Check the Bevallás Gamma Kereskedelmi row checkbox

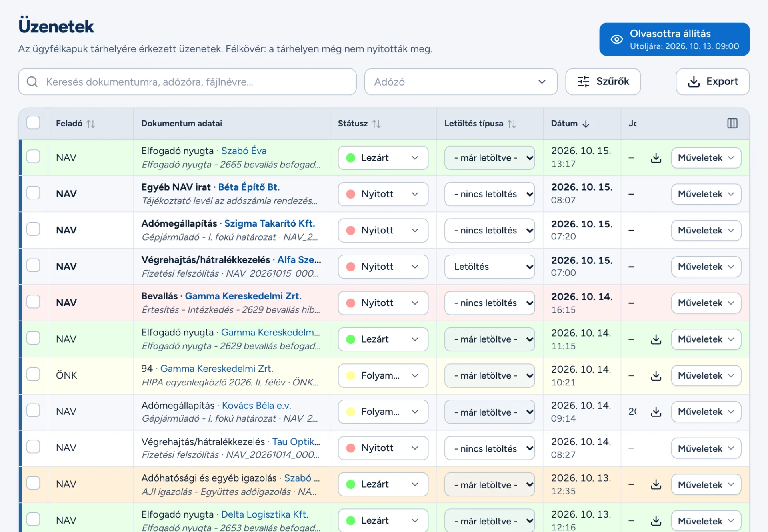(33, 301)
